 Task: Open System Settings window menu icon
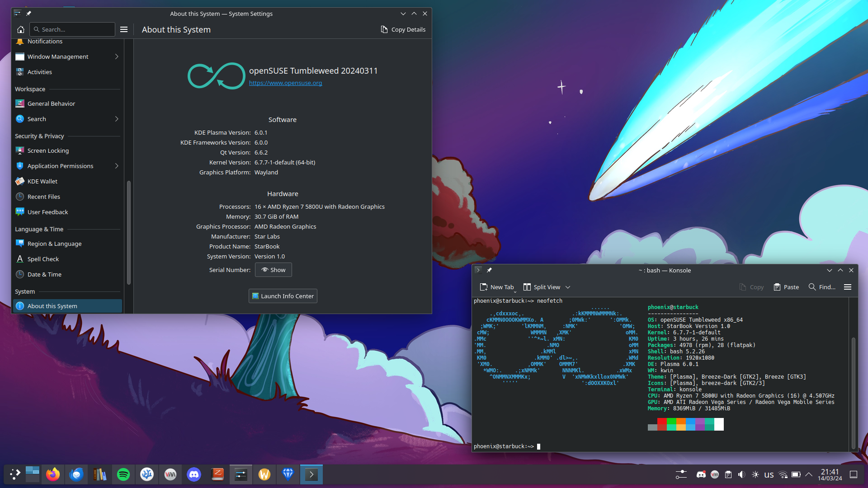17,14
